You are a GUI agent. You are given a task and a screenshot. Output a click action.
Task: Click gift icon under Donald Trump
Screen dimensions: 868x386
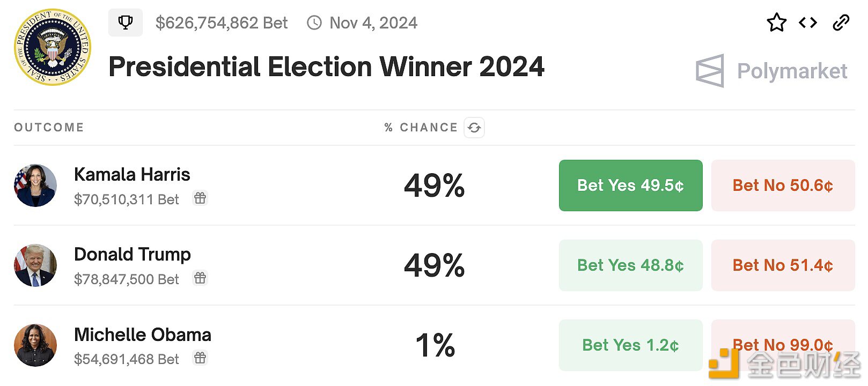pyautogui.click(x=200, y=278)
